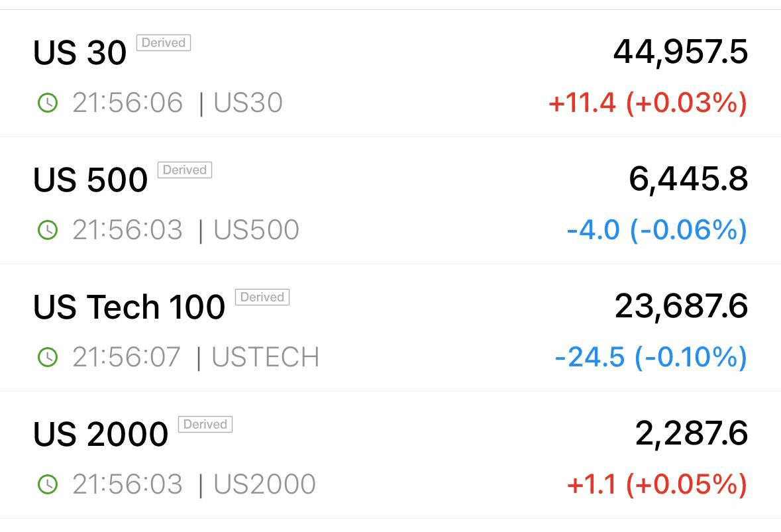Click the green clock icon for US 500
781x532 pixels.
(48, 230)
